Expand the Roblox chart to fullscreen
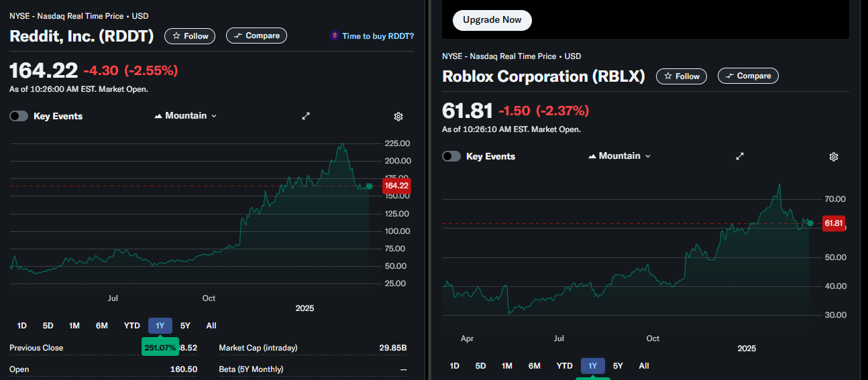This screenshot has width=868, height=380. [740, 156]
